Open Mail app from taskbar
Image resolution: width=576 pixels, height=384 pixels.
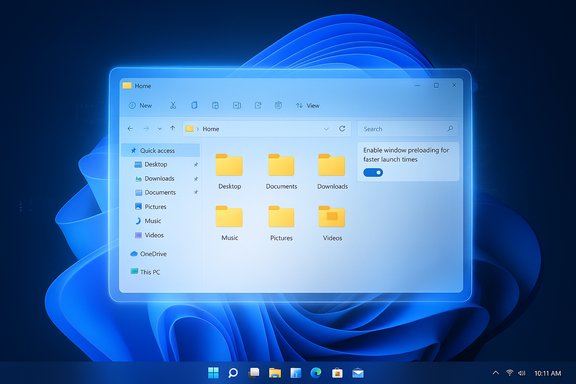[x=358, y=373]
